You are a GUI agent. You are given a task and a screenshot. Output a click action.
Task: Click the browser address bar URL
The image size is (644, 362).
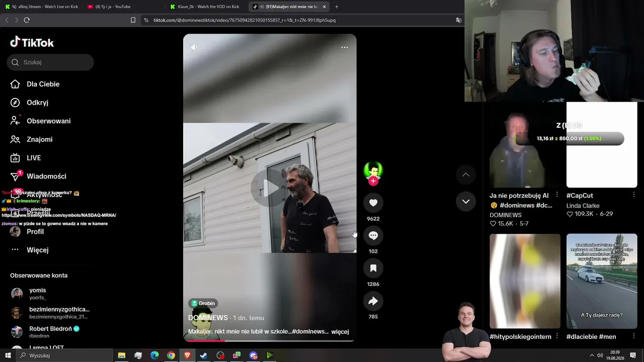coord(245,20)
